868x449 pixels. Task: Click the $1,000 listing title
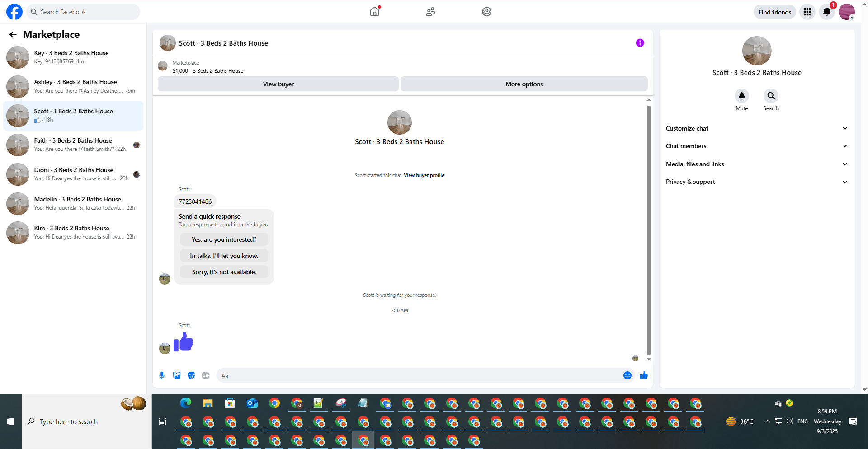coord(208,71)
